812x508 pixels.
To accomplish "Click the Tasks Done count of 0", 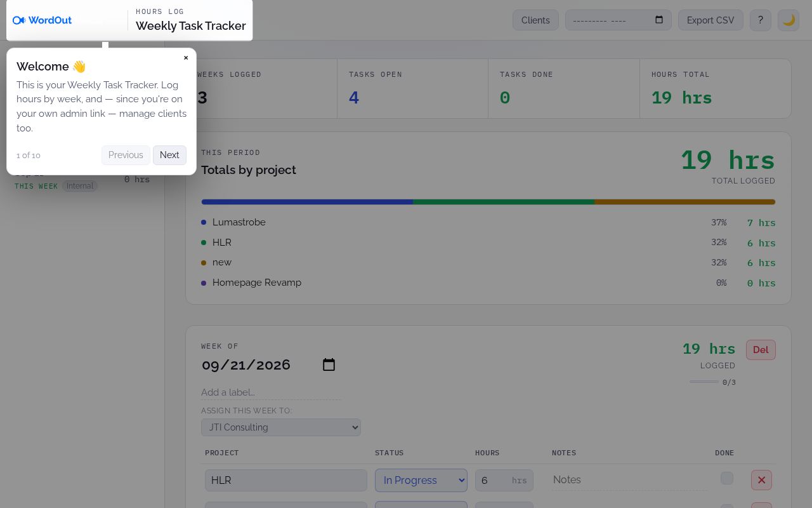I will tap(505, 98).
